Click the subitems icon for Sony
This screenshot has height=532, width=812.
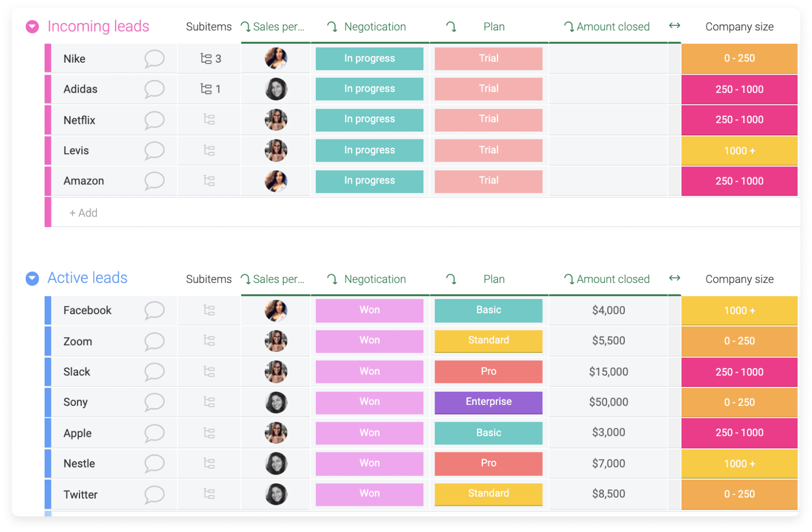209,402
